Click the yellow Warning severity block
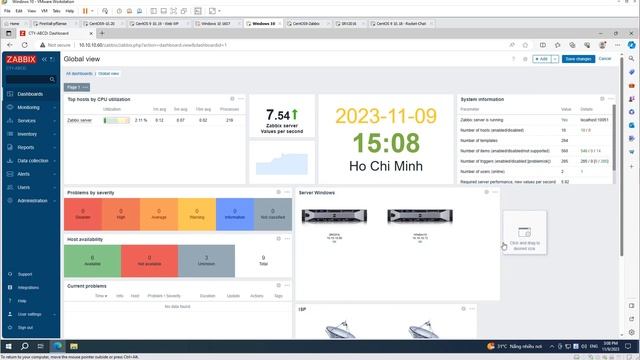This screenshot has width=640, height=360. coord(197,214)
